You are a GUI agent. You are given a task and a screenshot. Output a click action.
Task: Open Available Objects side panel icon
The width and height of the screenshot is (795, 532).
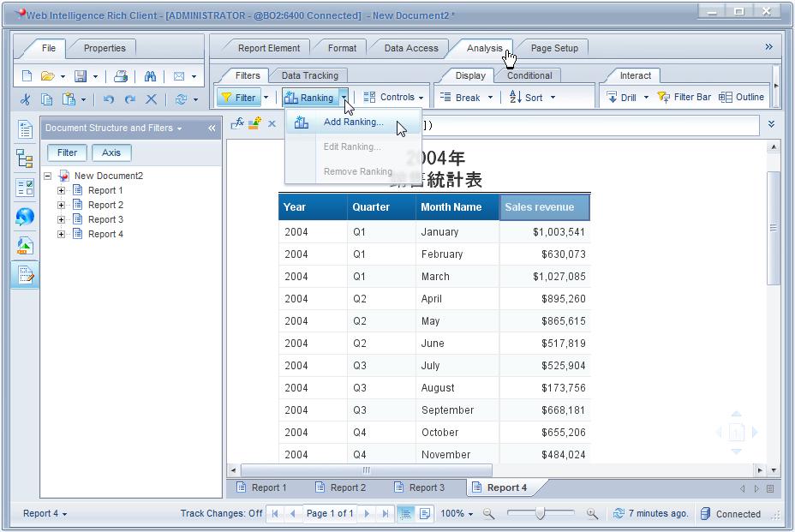pyautogui.click(x=25, y=246)
